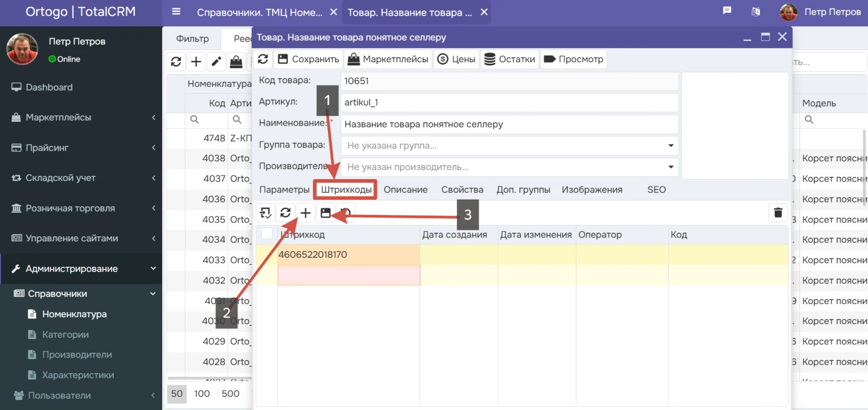
Task: Switch to the Доп. группы tab
Action: click(x=523, y=190)
